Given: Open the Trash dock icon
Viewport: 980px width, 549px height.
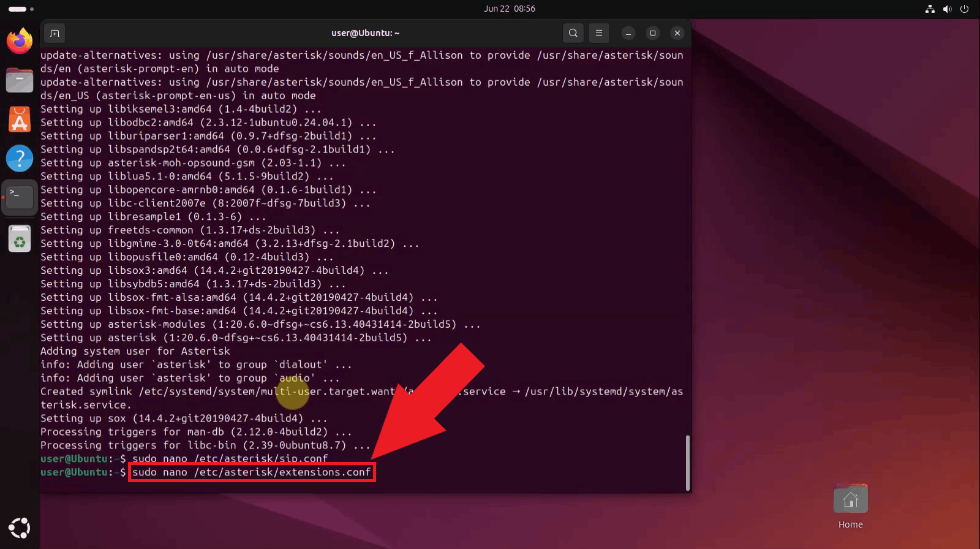Looking at the screenshot, I should (20, 239).
